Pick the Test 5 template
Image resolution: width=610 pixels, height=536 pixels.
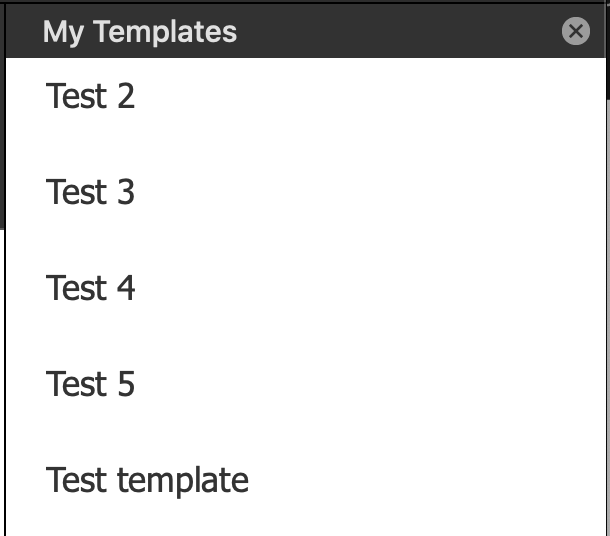click(x=91, y=384)
